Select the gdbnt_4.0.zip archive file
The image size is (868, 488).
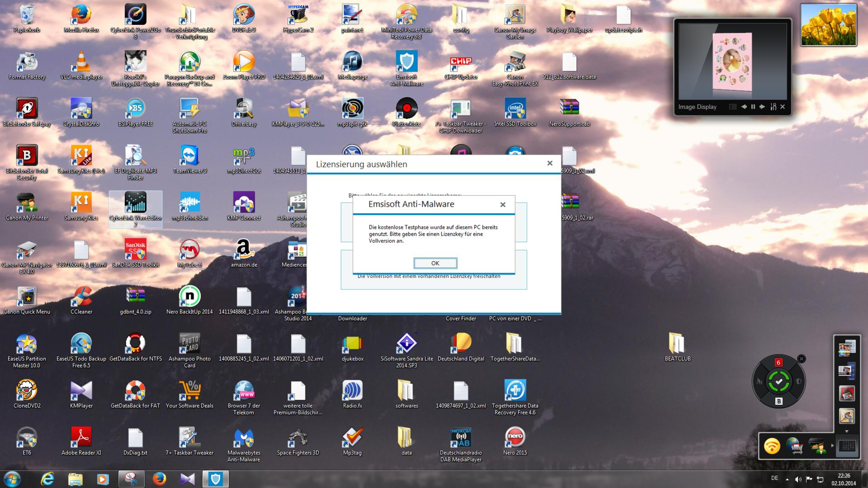click(135, 301)
